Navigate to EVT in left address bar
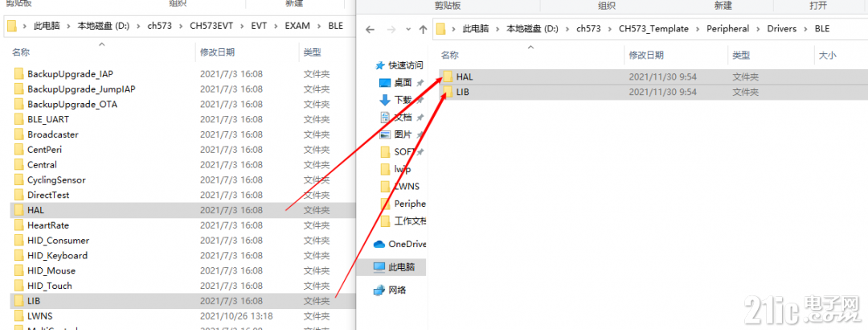 tap(259, 26)
